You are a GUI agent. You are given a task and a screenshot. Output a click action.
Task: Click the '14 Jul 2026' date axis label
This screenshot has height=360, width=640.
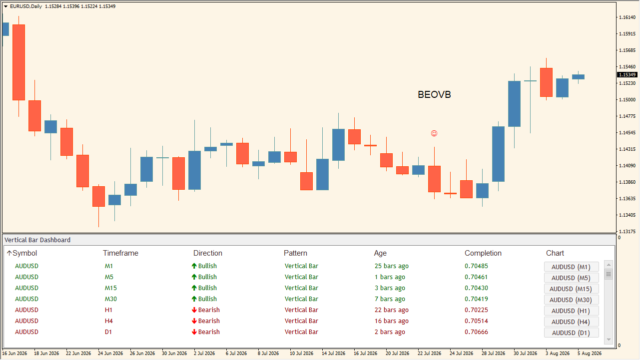point(334,353)
